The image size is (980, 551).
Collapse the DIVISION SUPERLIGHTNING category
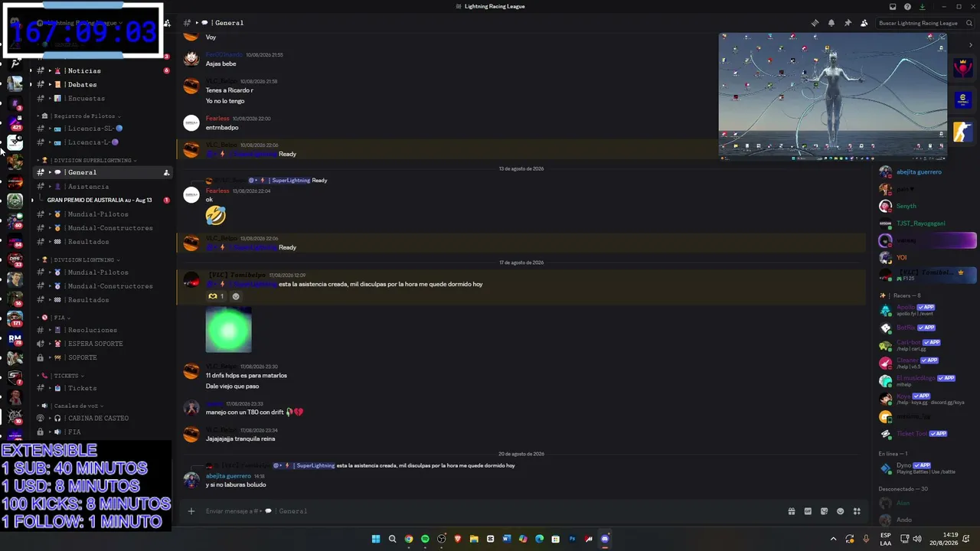(88, 160)
